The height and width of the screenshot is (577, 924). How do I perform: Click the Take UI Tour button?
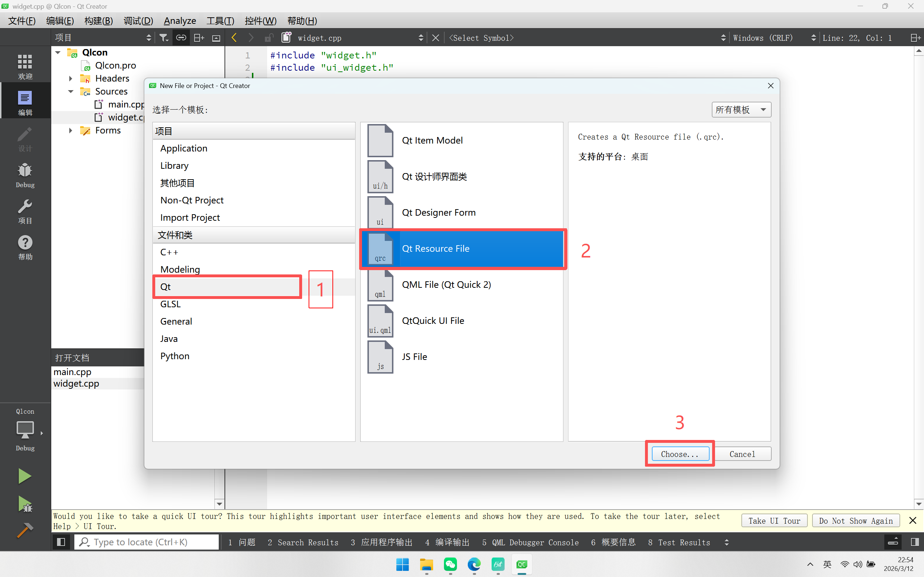coord(774,521)
